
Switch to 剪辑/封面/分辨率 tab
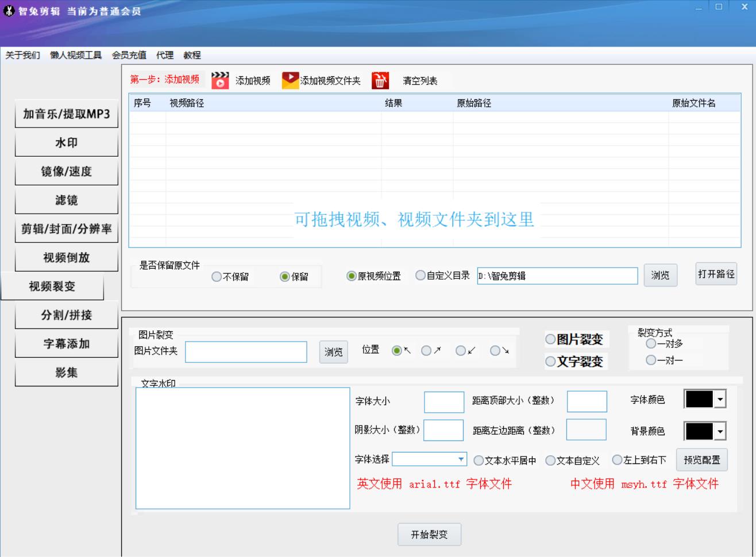[67, 229]
